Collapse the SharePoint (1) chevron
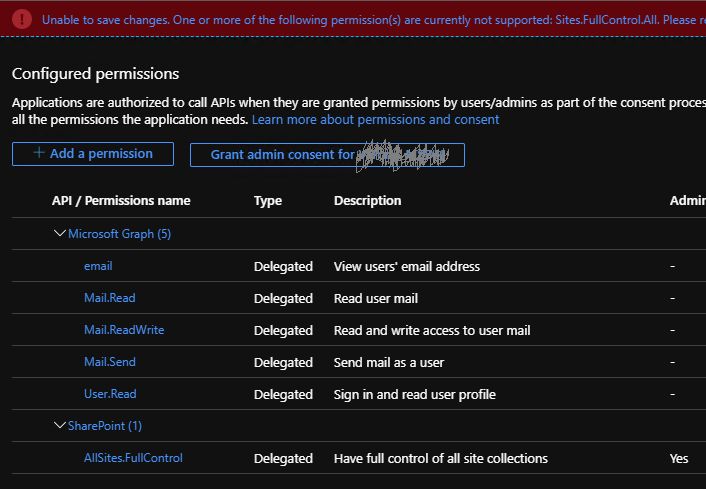The width and height of the screenshot is (706, 489). [x=59, y=425]
